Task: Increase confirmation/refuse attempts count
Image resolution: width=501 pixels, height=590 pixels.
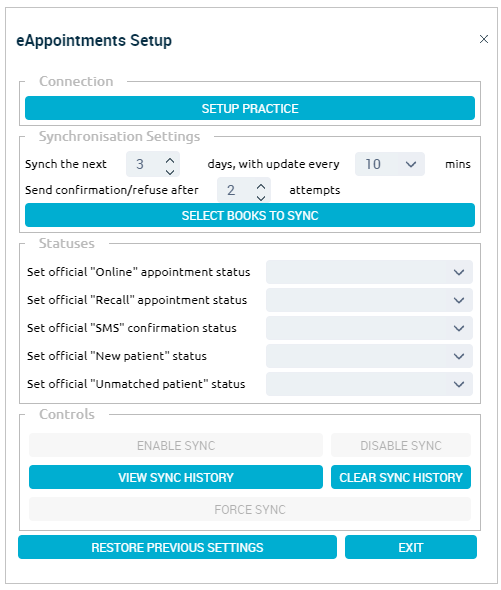Action: [261, 186]
